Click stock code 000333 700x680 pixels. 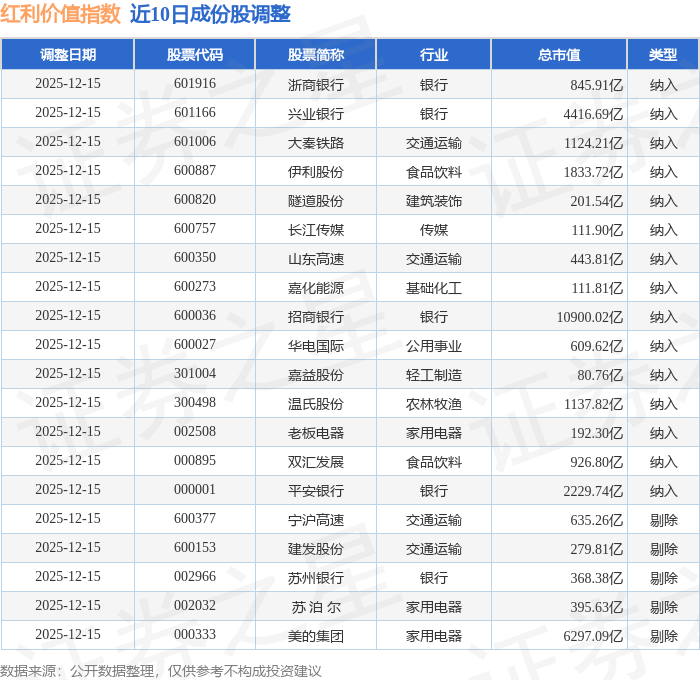(x=195, y=635)
